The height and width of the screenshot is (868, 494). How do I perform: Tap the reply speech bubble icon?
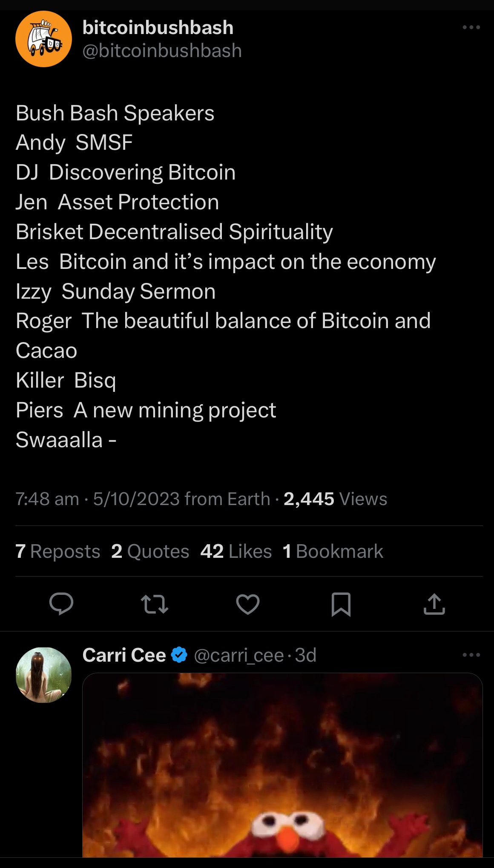click(x=61, y=604)
